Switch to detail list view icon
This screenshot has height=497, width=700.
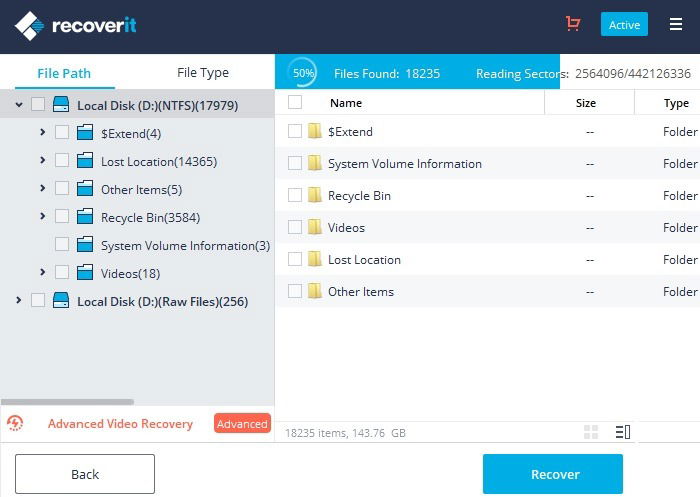[623, 432]
